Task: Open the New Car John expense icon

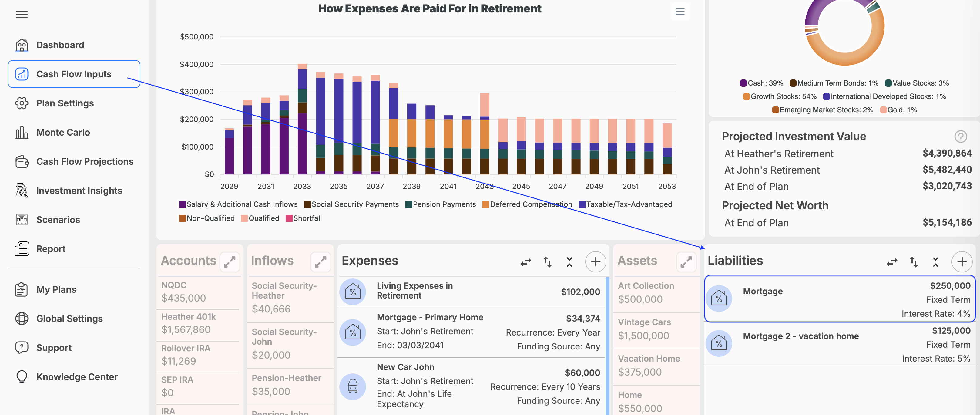Action: [353, 386]
